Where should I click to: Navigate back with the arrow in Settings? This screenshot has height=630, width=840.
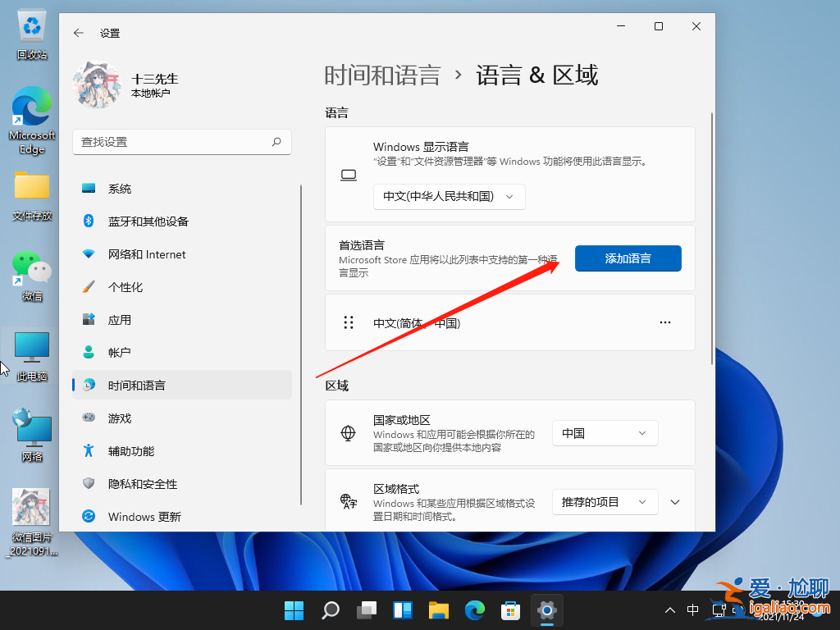78,34
